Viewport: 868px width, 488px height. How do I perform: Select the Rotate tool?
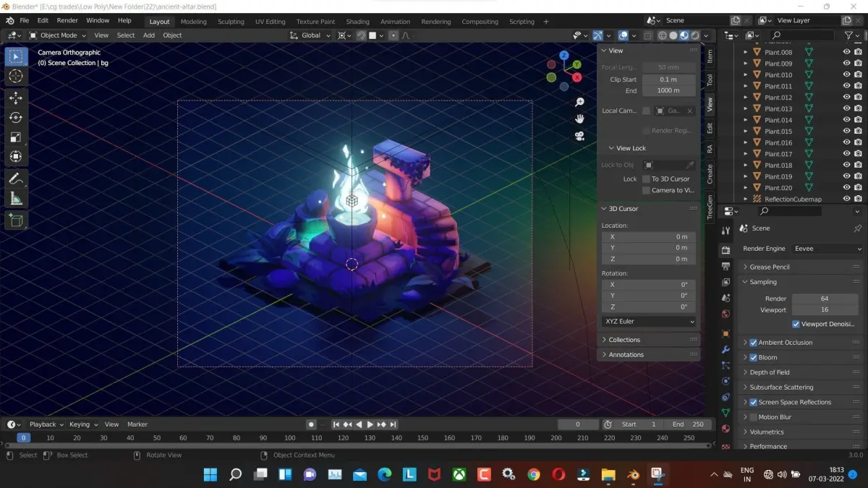pos(16,117)
